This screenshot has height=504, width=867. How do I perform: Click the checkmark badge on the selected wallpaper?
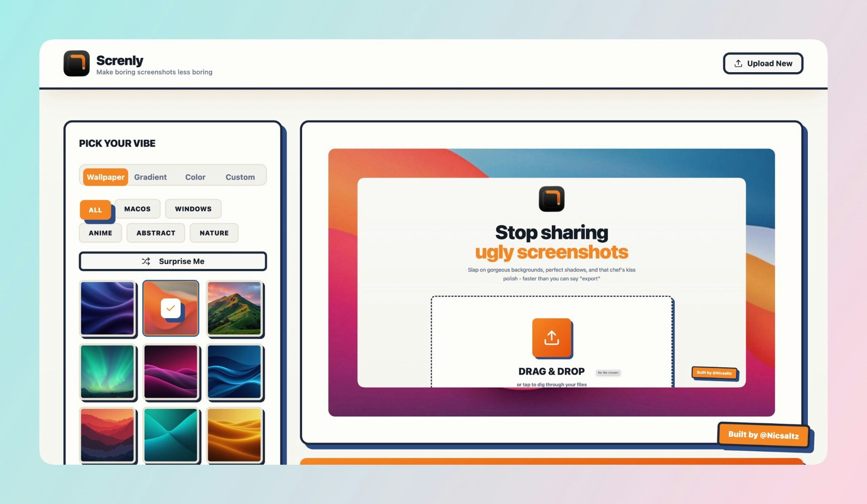[x=171, y=308]
